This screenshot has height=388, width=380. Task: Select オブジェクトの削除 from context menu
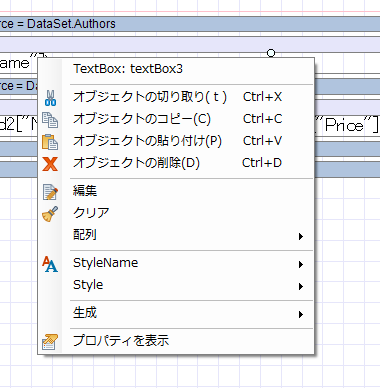tap(176, 163)
